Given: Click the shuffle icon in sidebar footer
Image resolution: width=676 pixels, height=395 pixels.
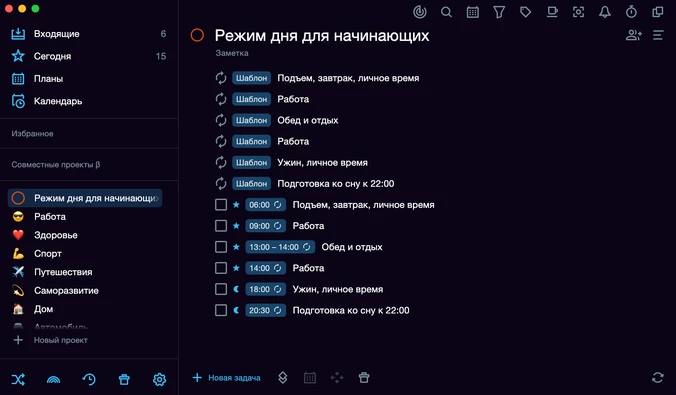Looking at the screenshot, I should [18, 379].
